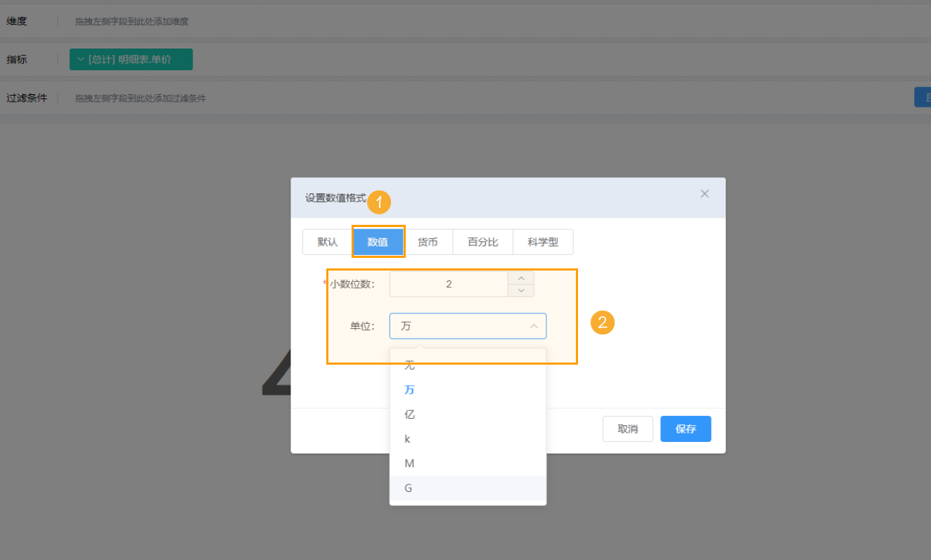Cancel the dialog with 取消
This screenshot has width=931, height=560.
627,429
